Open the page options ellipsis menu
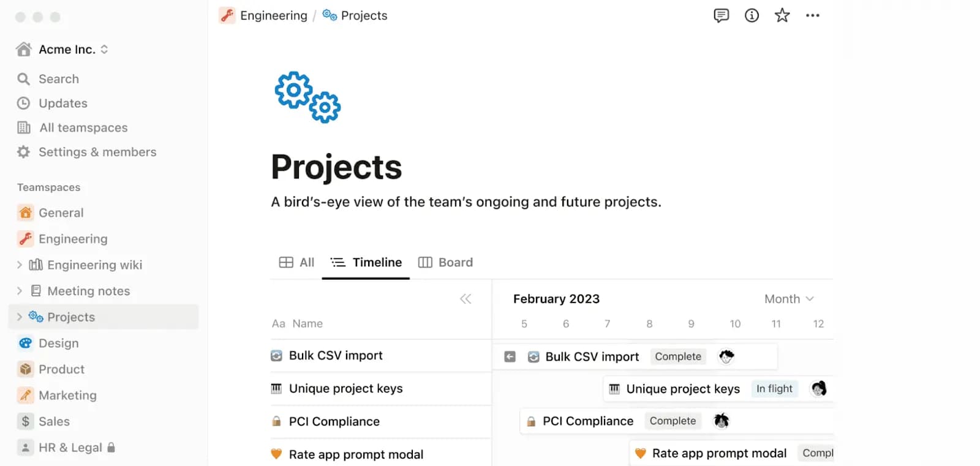 813,15
